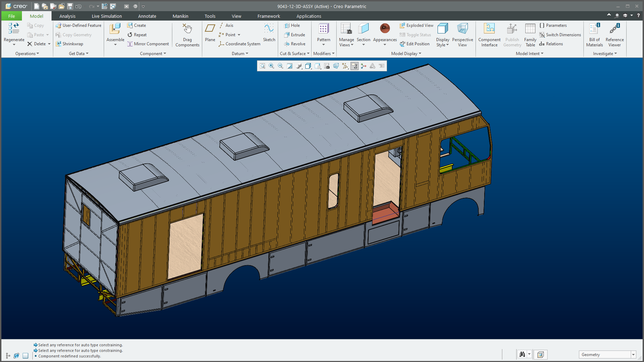Open display style shading options in graphics toolbar

coord(308,66)
